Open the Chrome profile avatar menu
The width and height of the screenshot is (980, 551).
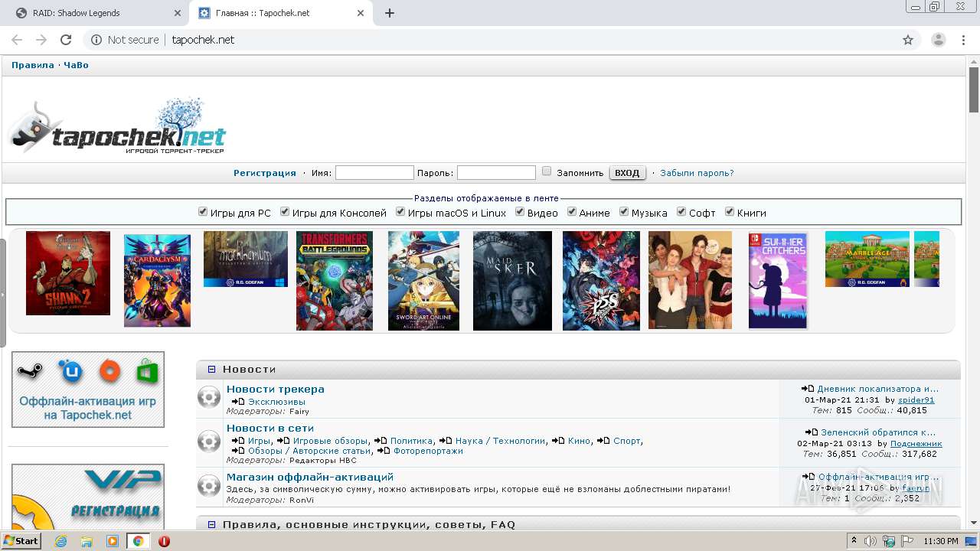939,40
